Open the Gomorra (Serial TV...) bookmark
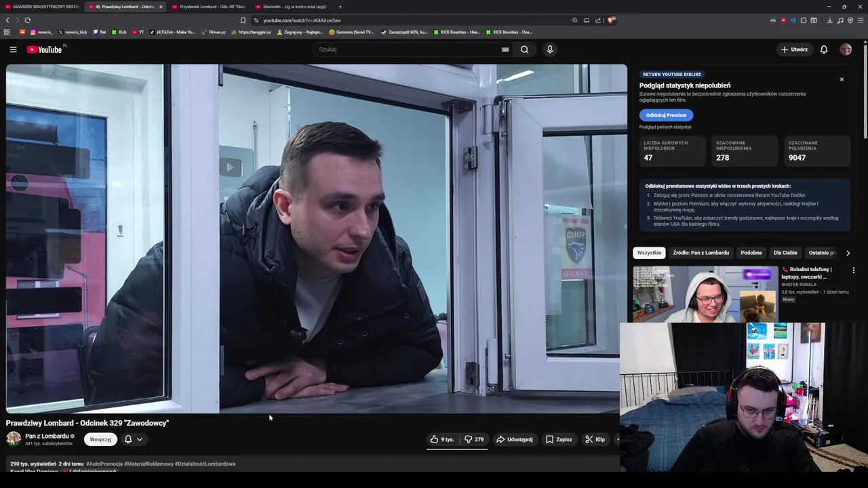 [x=351, y=32]
